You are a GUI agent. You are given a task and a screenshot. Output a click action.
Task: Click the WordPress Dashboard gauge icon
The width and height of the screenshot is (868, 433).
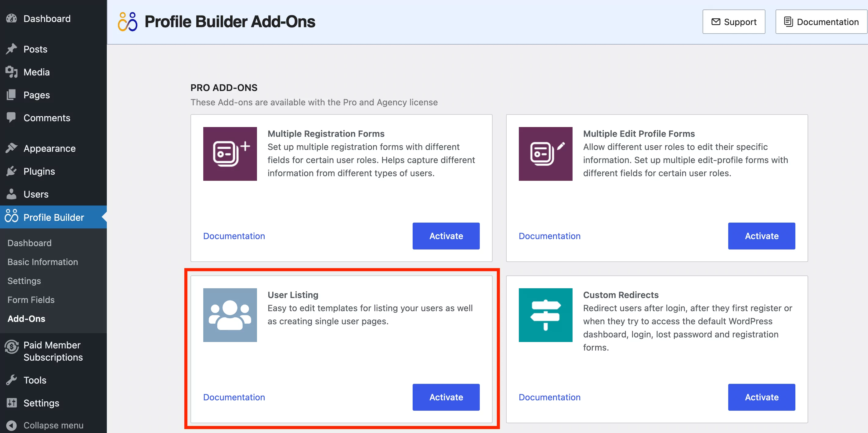[12, 19]
